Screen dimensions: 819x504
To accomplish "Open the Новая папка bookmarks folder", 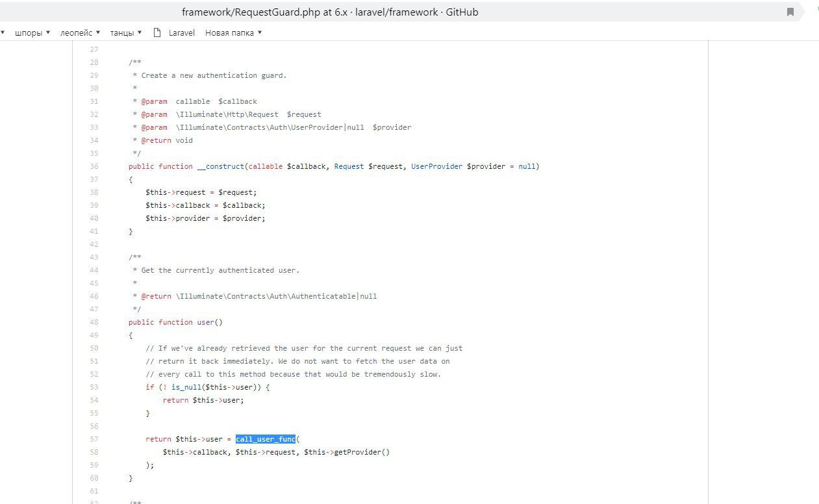I will (233, 32).
